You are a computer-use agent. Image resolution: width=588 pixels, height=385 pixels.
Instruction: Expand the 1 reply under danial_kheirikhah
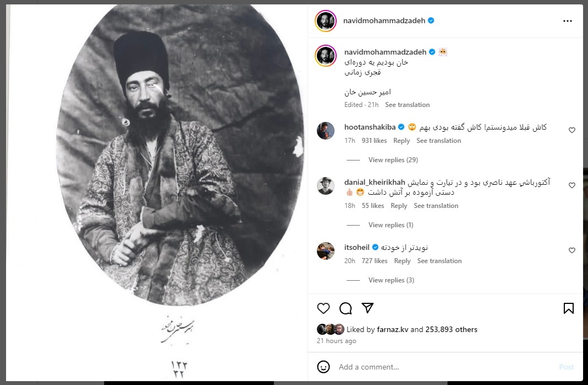click(x=391, y=225)
